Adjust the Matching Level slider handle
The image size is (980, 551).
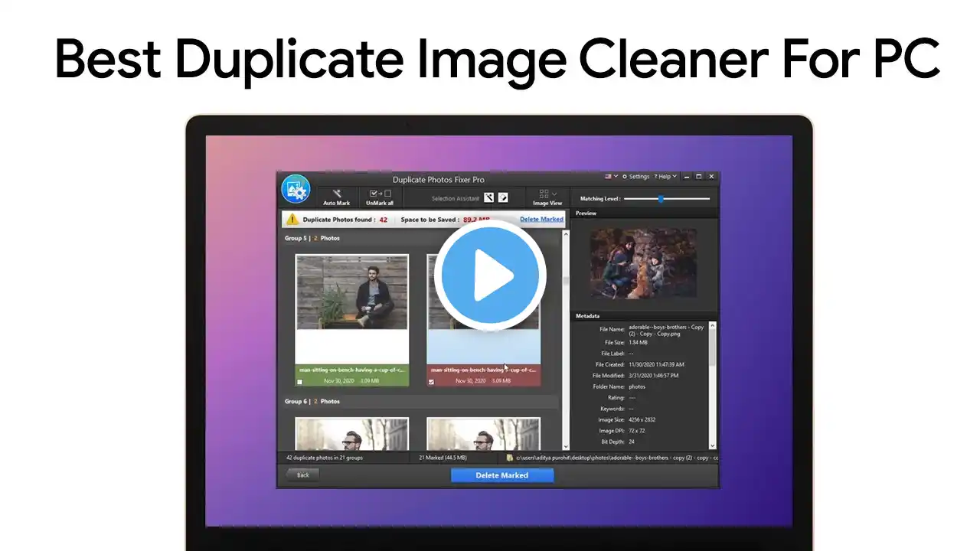pos(661,199)
